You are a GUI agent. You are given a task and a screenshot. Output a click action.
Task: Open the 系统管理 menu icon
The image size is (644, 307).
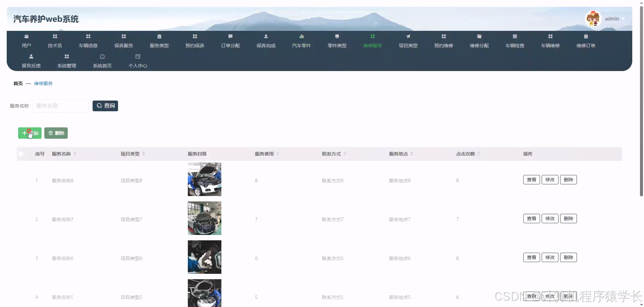tap(67, 56)
